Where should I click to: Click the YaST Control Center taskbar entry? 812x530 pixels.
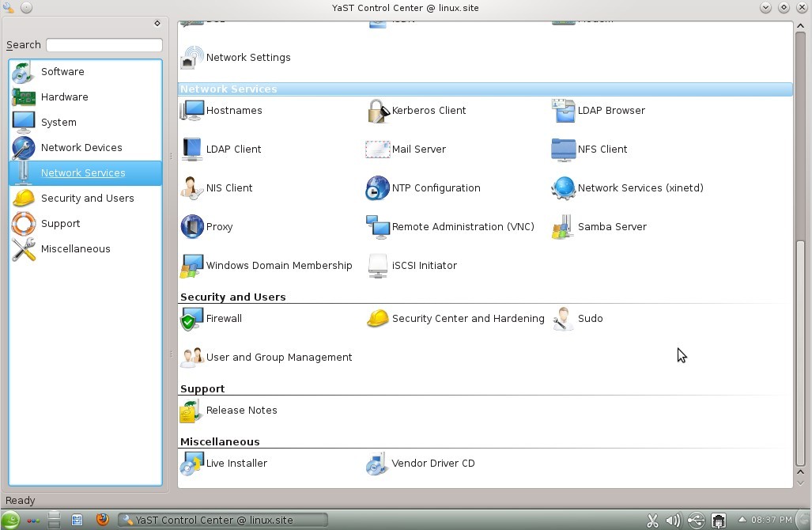point(223,520)
